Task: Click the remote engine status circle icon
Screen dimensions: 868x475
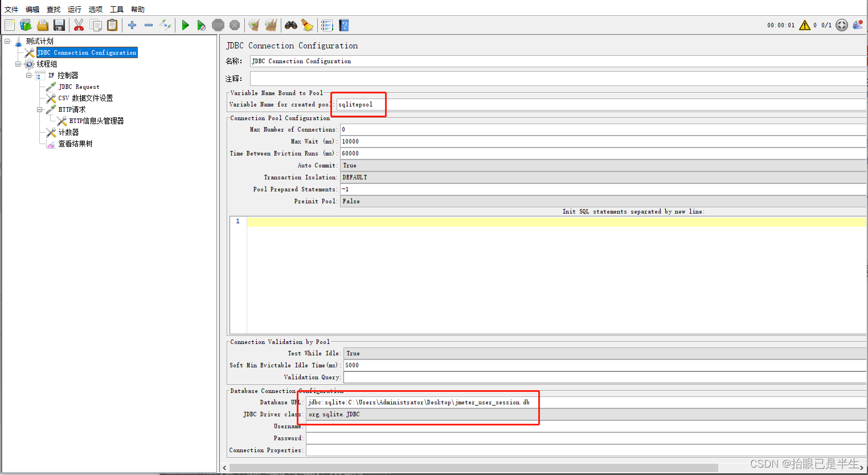Action: (842, 25)
